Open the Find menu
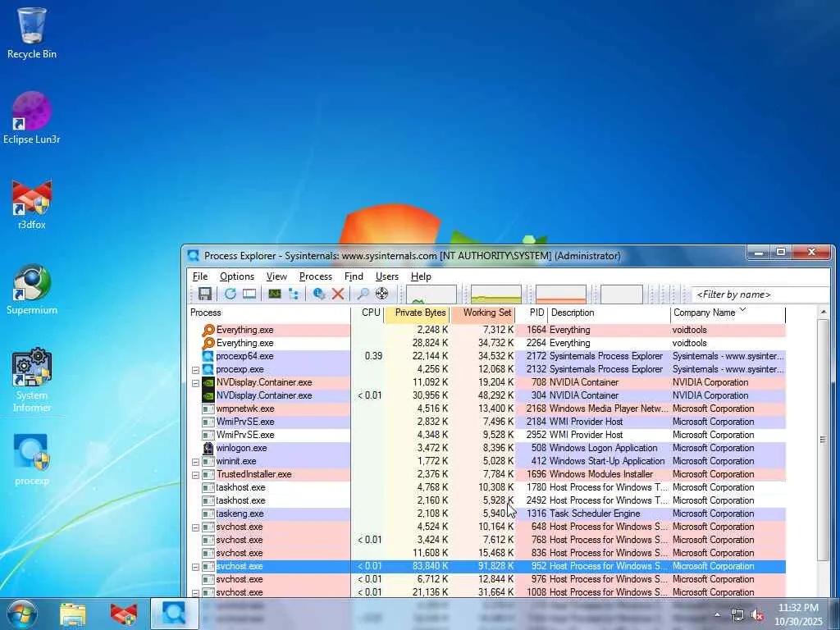Viewport: 840px width, 630px height. pyautogui.click(x=354, y=276)
